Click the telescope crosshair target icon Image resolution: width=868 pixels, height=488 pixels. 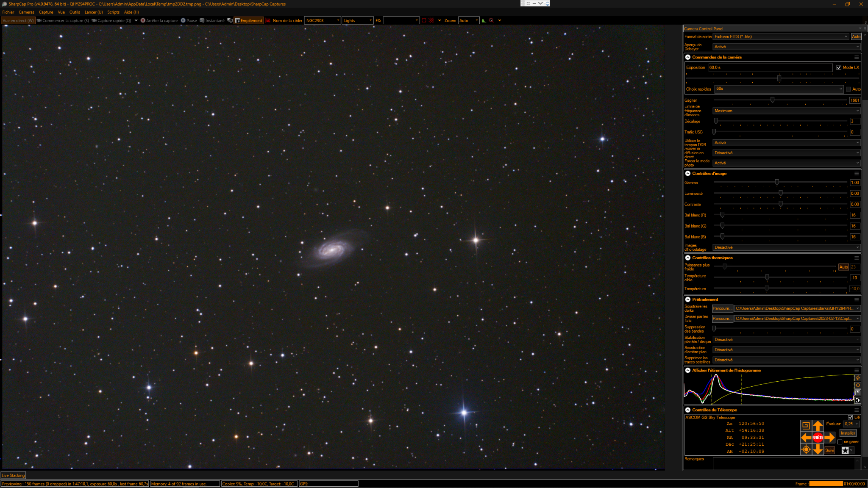pyautogui.click(x=806, y=449)
